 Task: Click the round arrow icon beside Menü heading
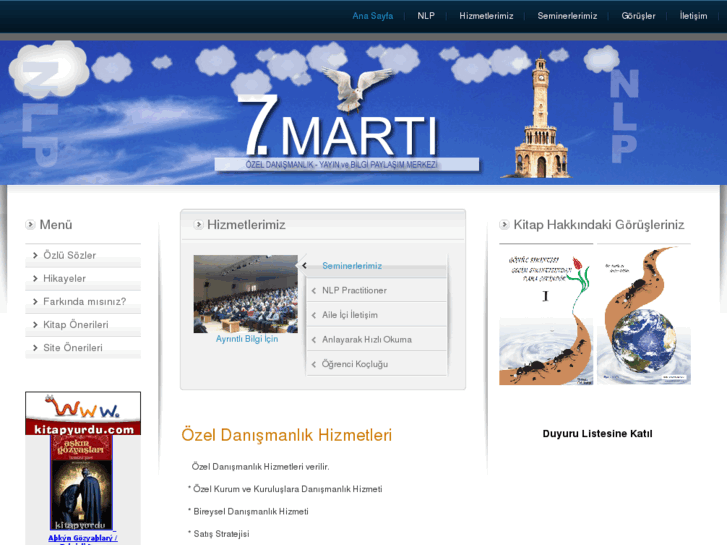tap(30, 224)
